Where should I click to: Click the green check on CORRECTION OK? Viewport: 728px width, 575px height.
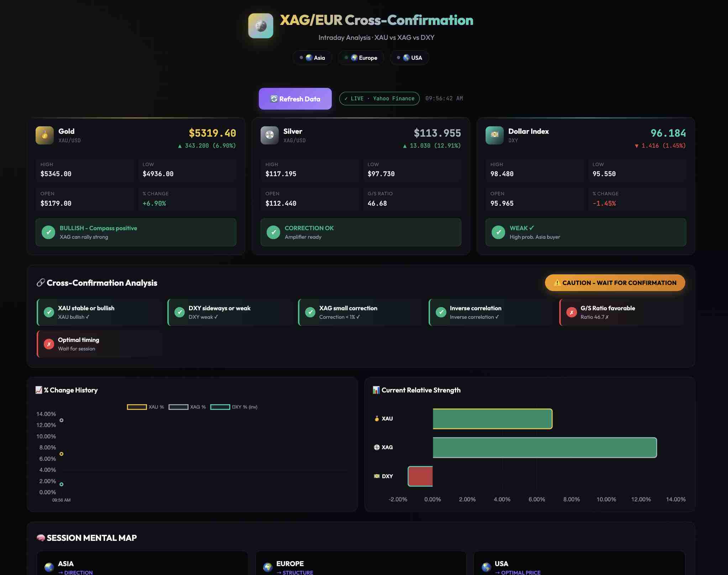pyautogui.click(x=273, y=232)
